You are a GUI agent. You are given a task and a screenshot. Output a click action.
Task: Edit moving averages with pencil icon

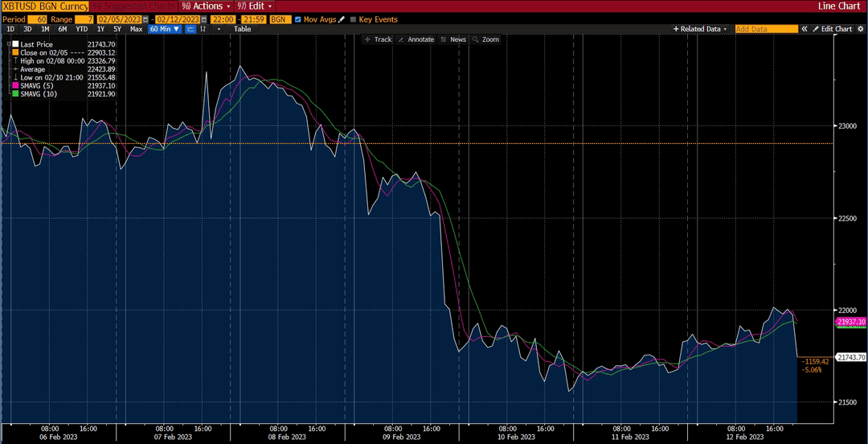tap(342, 19)
